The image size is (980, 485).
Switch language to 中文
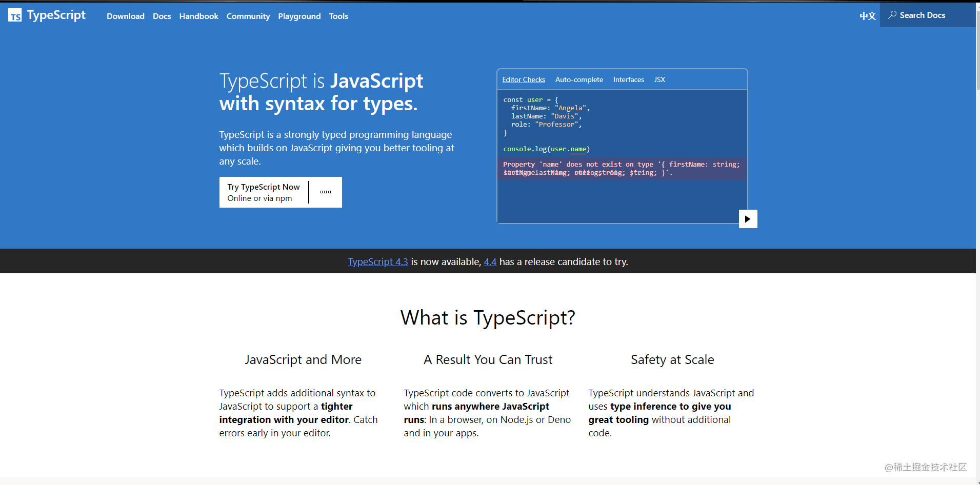coord(867,16)
